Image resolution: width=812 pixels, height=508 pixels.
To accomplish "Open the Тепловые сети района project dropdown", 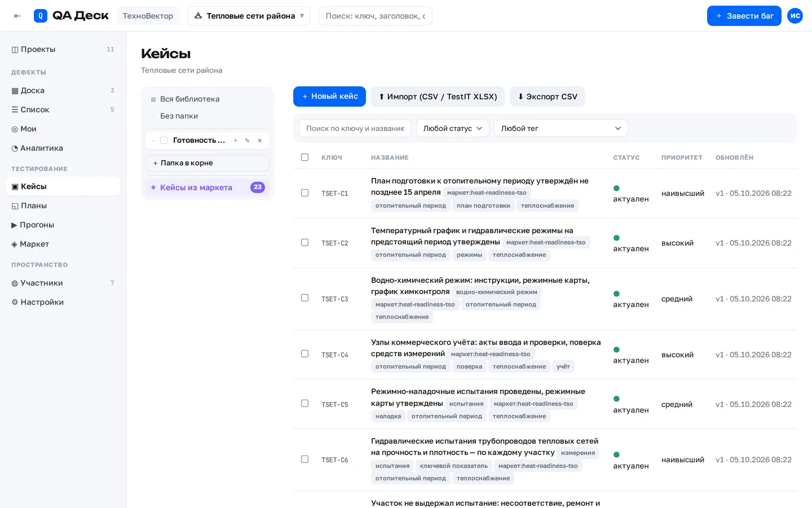I will pos(249,16).
